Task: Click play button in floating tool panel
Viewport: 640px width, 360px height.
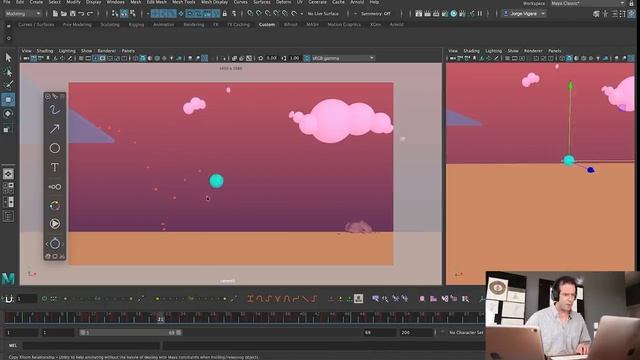Action: click(55, 224)
